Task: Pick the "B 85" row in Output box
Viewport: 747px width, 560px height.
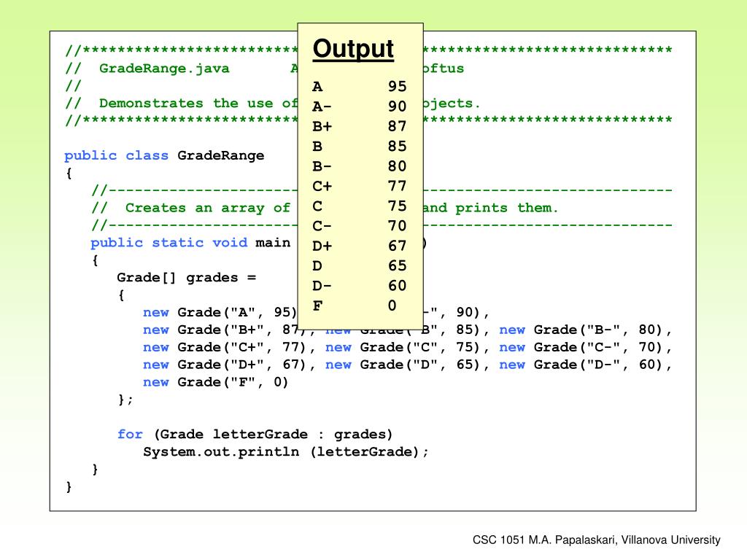Action: tap(360, 146)
